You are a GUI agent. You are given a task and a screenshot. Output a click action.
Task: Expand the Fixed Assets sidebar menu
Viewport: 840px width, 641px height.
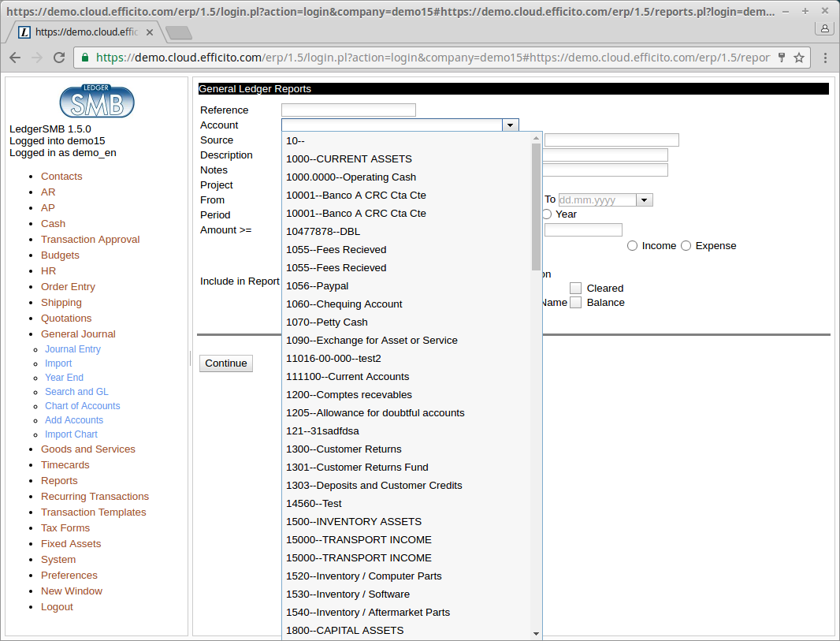71,544
